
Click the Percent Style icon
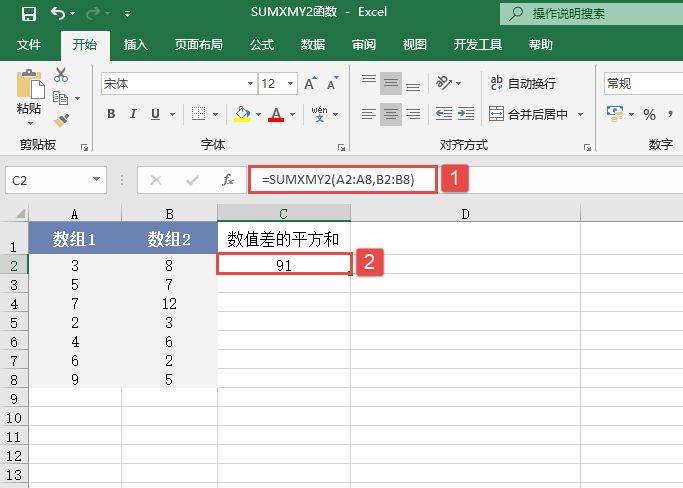click(x=649, y=115)
